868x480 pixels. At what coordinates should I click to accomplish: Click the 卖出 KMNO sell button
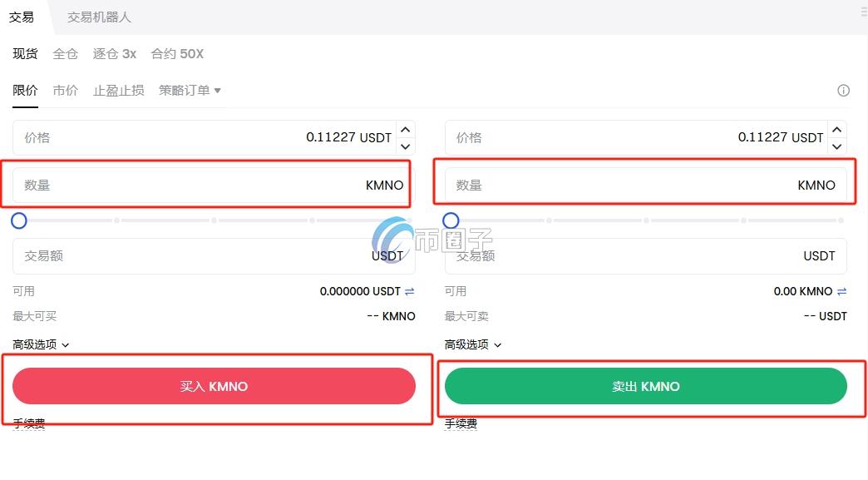pyautogui.click(x=646, y=386)
